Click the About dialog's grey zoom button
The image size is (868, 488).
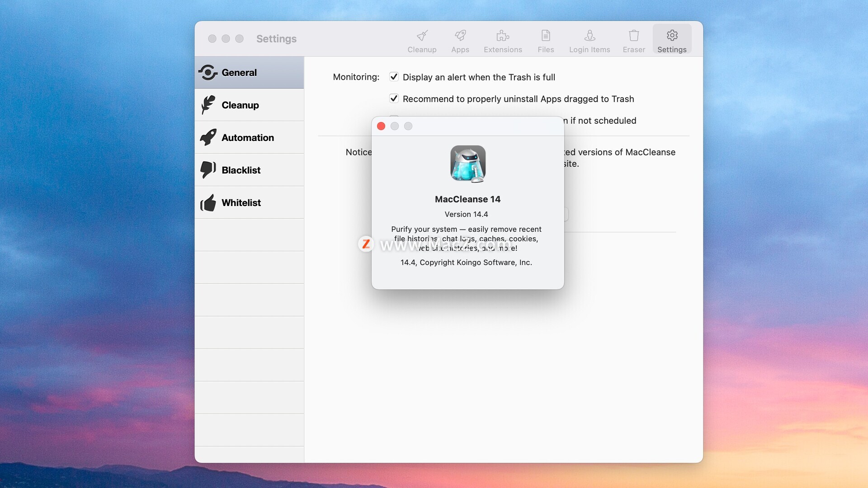(x=408, y=126)
